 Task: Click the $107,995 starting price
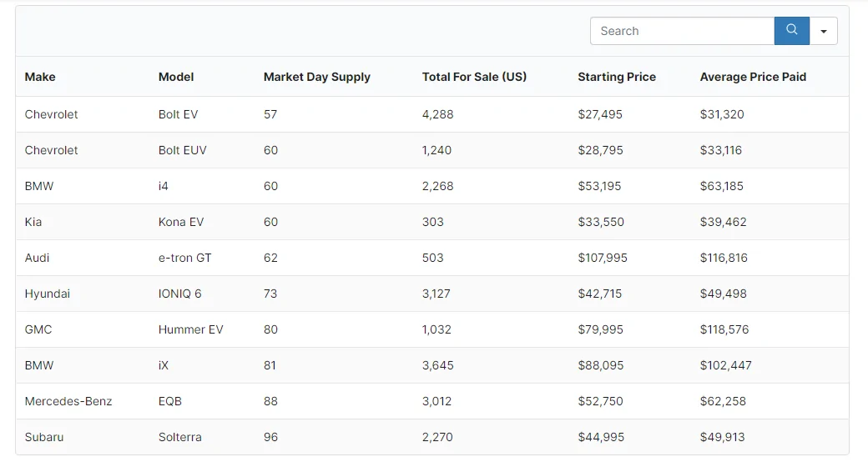click(603, 258)
